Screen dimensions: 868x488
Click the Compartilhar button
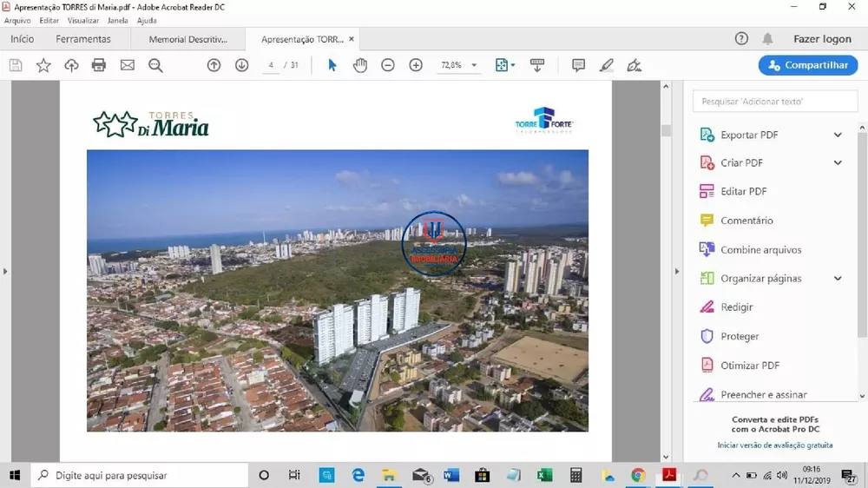point(807,65)
